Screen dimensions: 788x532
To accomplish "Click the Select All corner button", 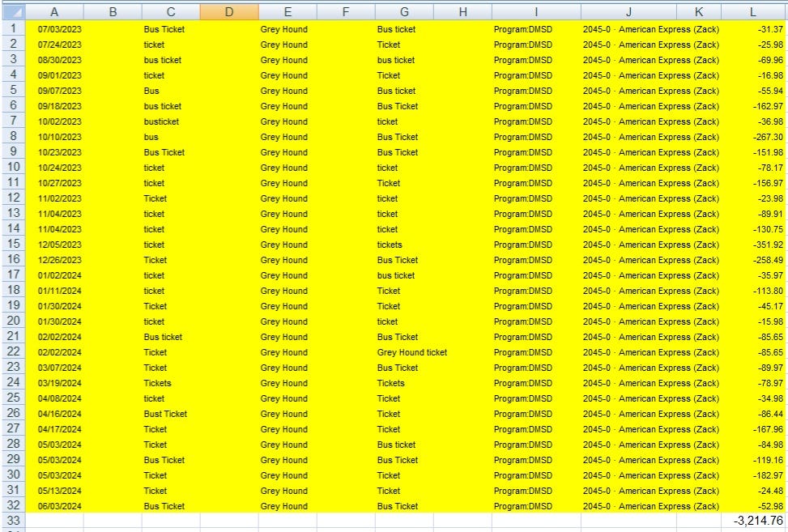I will (x=13, y=12).
